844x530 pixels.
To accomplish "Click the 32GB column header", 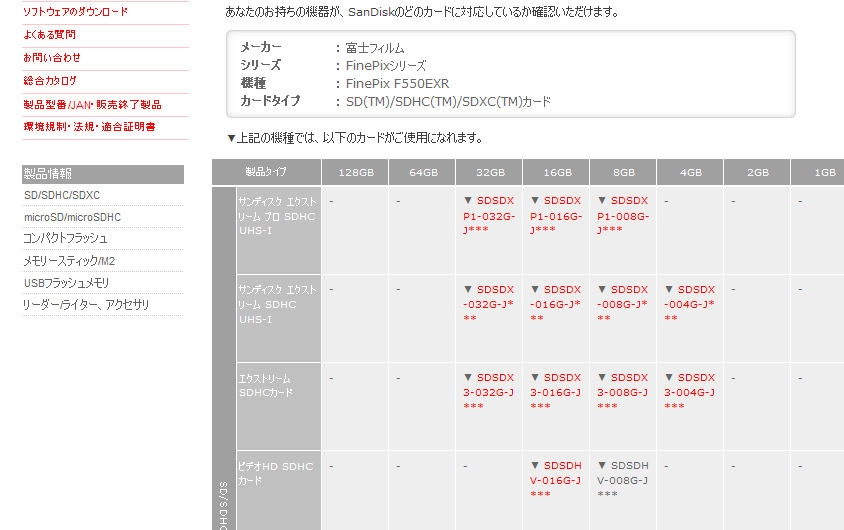I will tap(489, 172).
